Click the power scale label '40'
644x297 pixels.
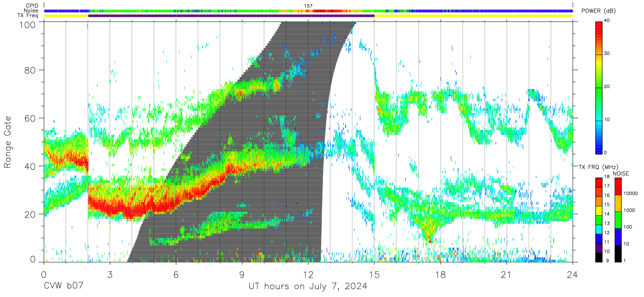coord(607,21)
